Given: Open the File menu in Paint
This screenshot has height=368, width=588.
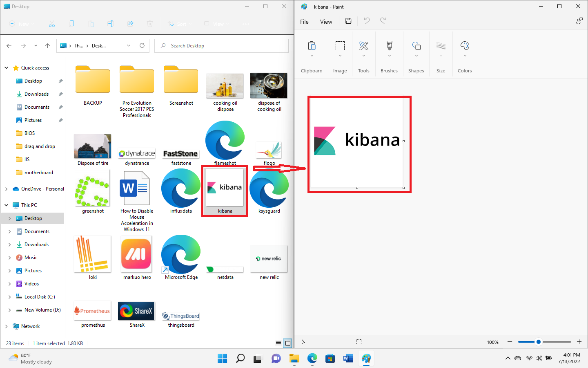Looking at the screenshot, I should tap(304, 22).
